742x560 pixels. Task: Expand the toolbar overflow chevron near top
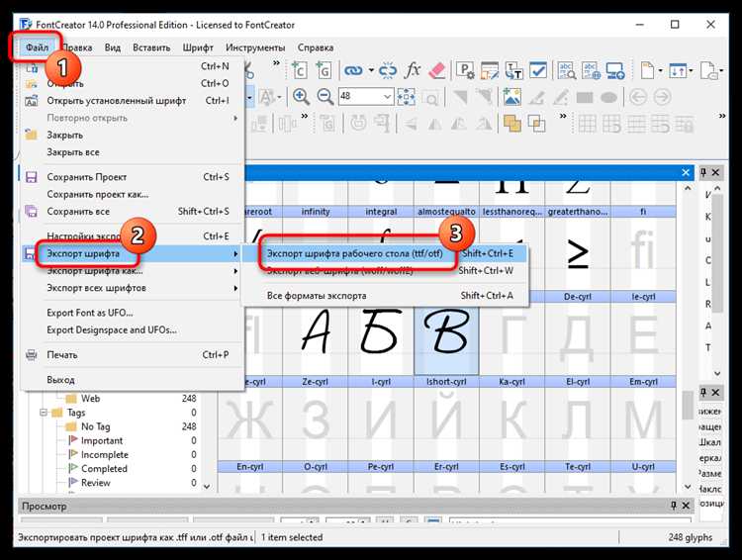[x=276, y=63]
